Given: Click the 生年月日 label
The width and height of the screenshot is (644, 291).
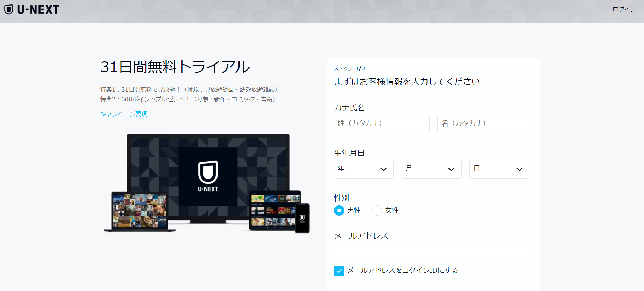Looking at the screenshot, I should click(x=349, y=153).
